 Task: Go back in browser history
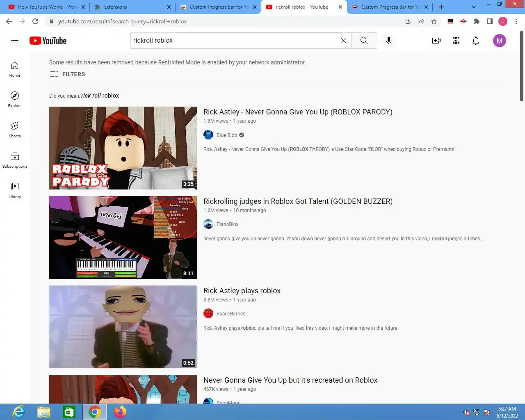(x=9, y=21)
